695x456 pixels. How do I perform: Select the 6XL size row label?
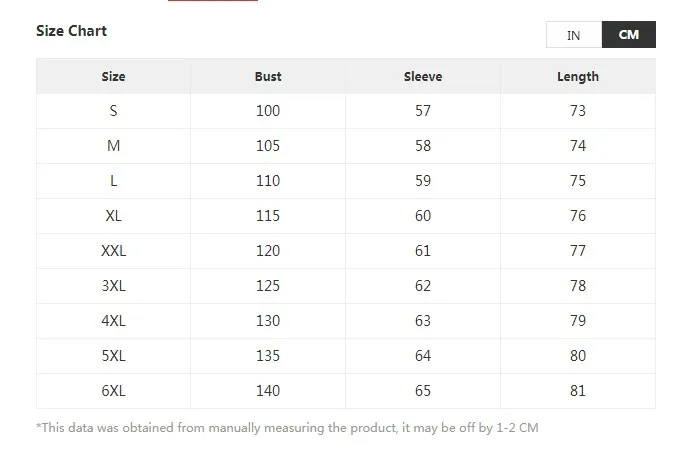coord(114,391)
